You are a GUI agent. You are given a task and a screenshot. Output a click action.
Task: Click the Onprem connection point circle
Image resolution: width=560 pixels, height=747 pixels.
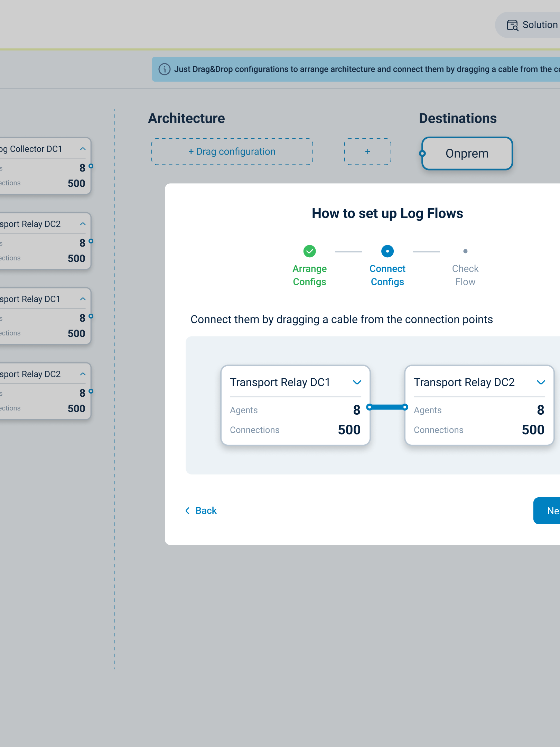click(x=422, y=154)
